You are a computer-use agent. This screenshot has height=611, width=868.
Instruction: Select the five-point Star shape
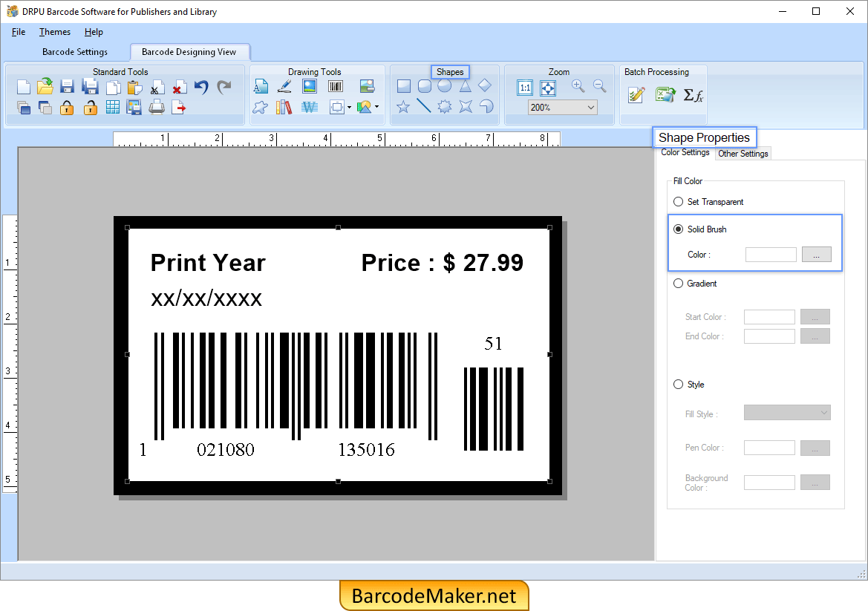click(403, 107)
